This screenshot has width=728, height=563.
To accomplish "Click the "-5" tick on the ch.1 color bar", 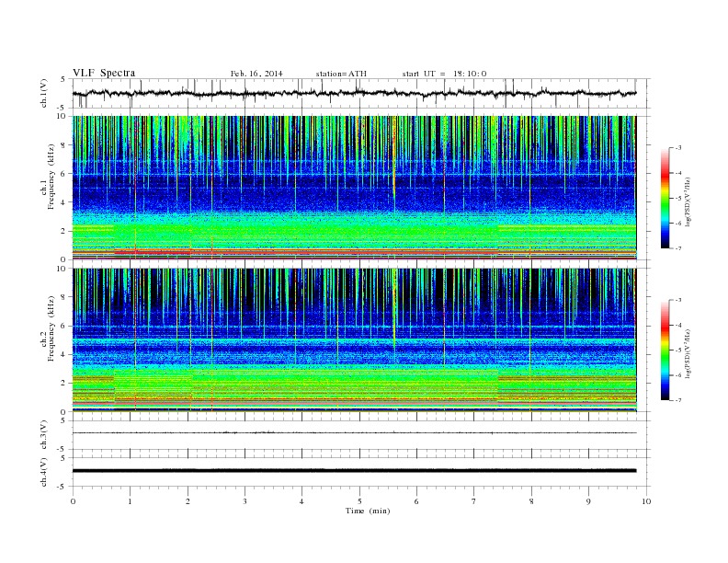I will (678, 198).
